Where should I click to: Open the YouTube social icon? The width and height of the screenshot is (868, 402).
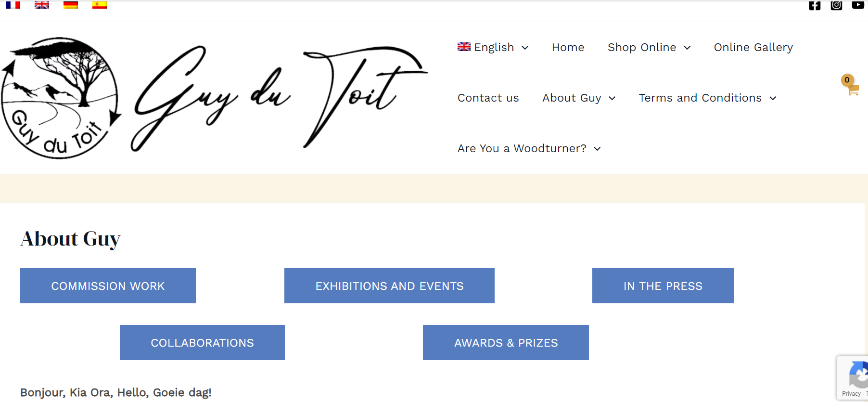tap(858, 5)
